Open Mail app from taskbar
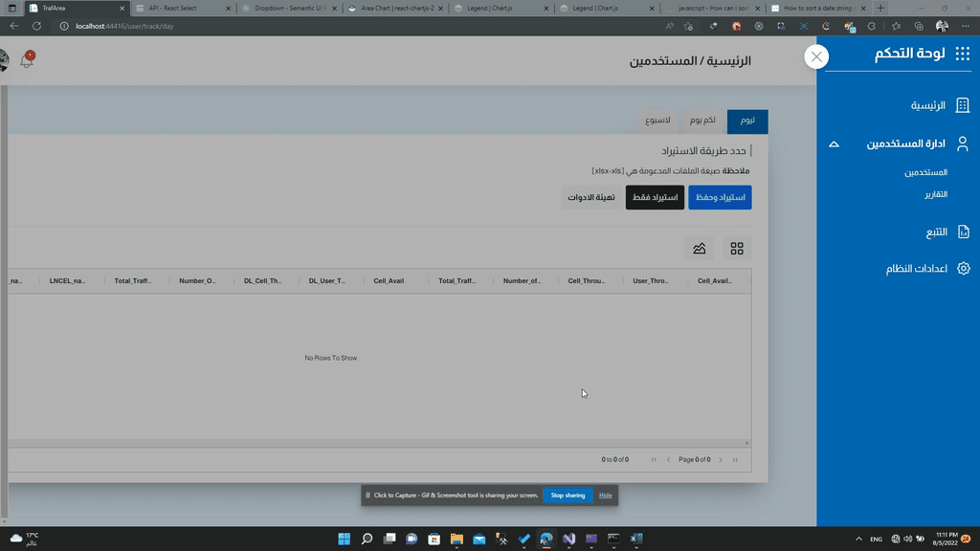This screenshot has width=980, height=551. [479, 539]
